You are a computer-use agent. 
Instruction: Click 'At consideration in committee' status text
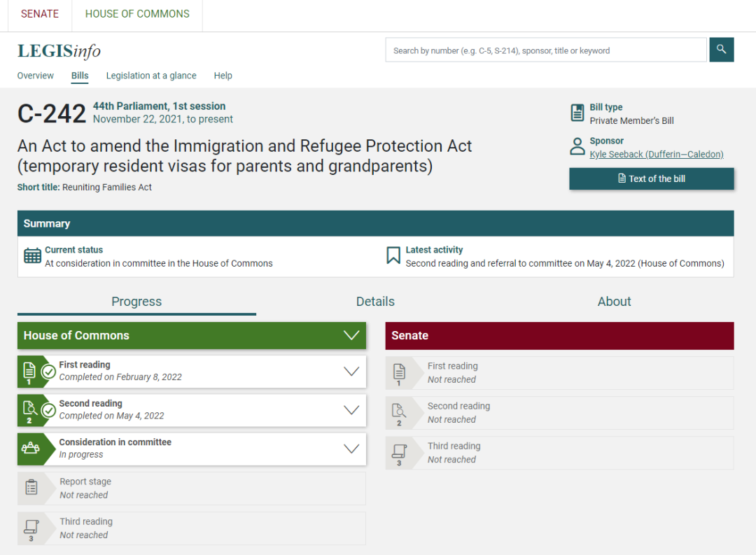point(159,263)
